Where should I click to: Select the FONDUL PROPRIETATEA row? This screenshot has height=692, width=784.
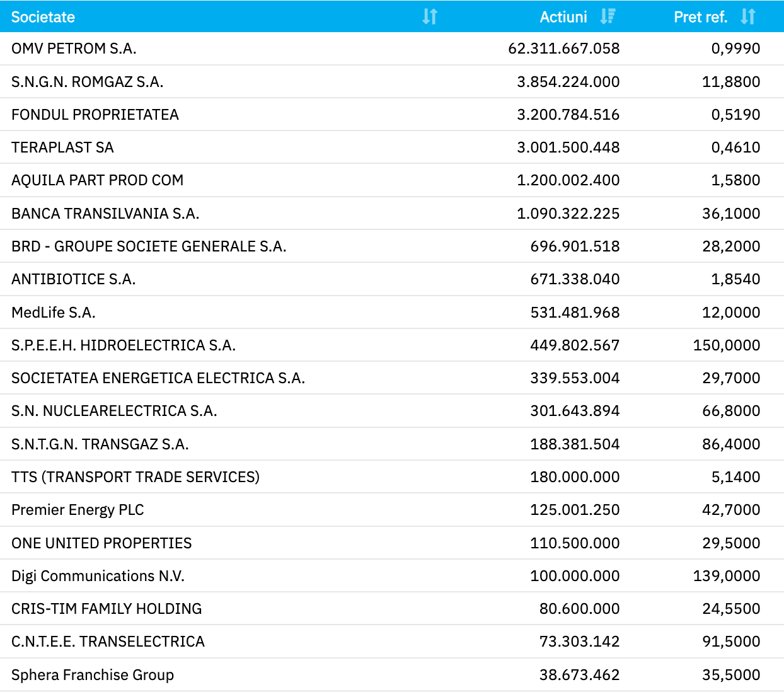pos(95,115)
